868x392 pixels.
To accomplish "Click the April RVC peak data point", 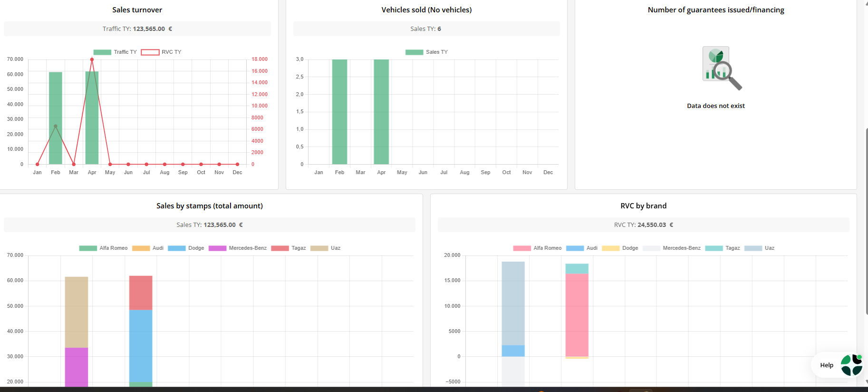I will point(92,59).
